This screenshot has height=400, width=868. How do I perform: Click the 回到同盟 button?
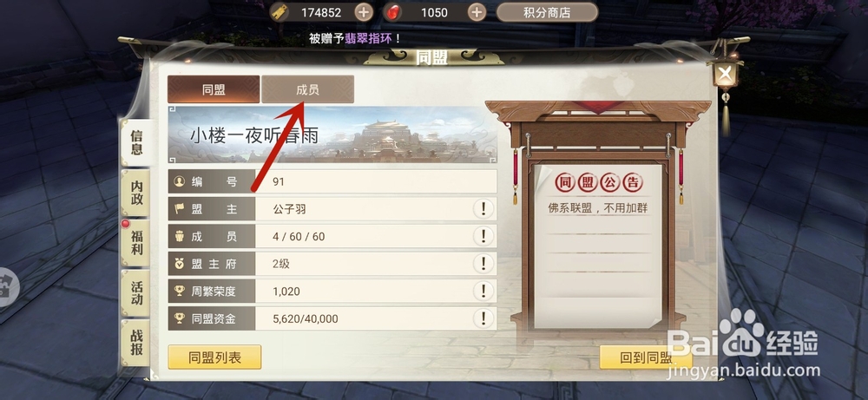pyautogui.click(x=646, y=357)
